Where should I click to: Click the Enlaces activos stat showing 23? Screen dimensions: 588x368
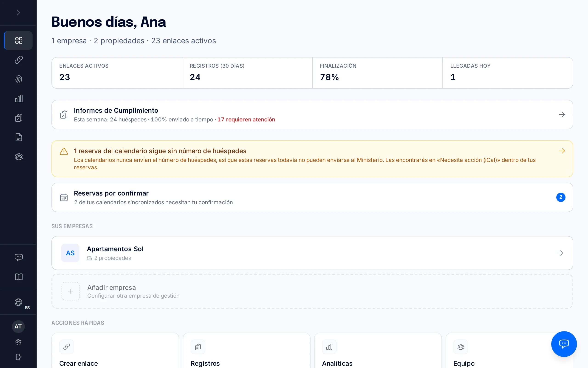click(117, 73)
